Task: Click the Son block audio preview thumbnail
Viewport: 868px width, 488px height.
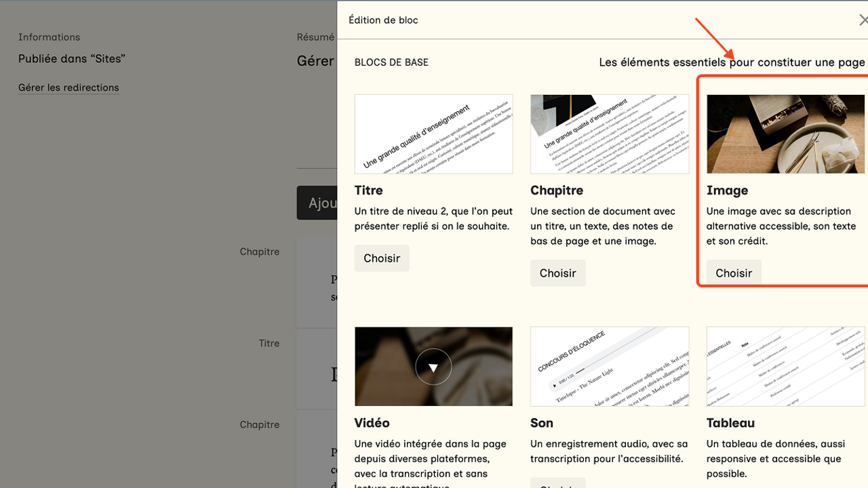Action: click(x=609, y=367)
